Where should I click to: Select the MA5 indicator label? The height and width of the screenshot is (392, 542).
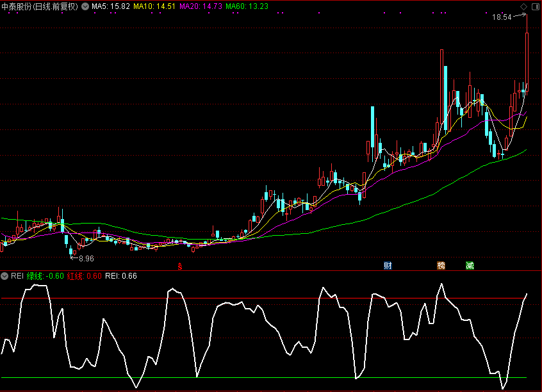(111, 6)
